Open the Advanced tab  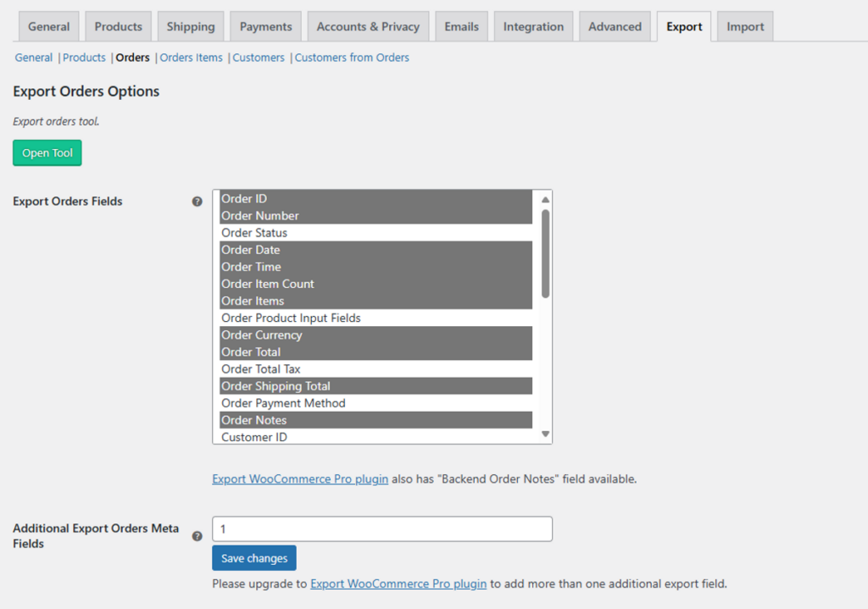point(615,26)
